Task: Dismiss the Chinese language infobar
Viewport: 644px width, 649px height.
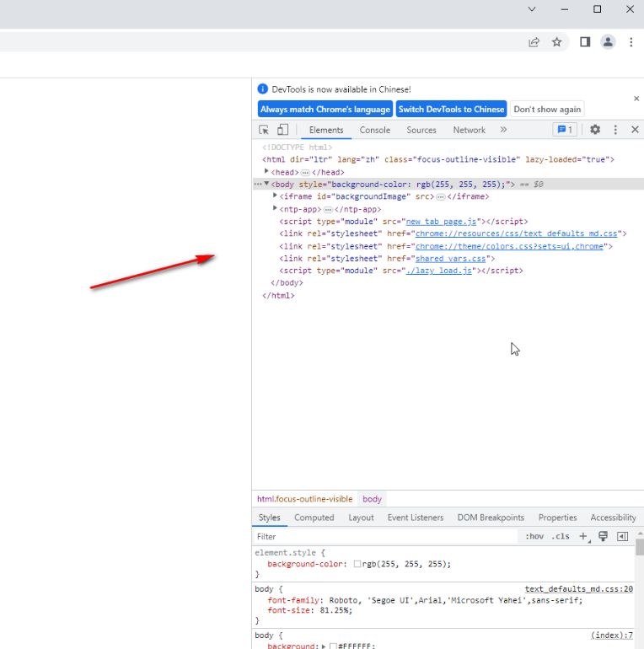Action: click(x=636, y=99)
